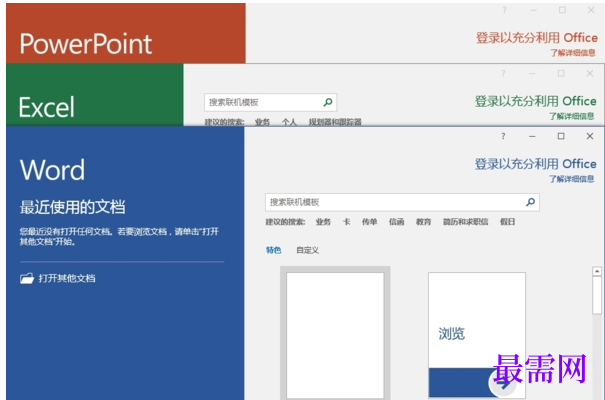The image size is (605, 400).
Task: Select suggested search 假日 in Word
Action: click(x=508, y=222)
